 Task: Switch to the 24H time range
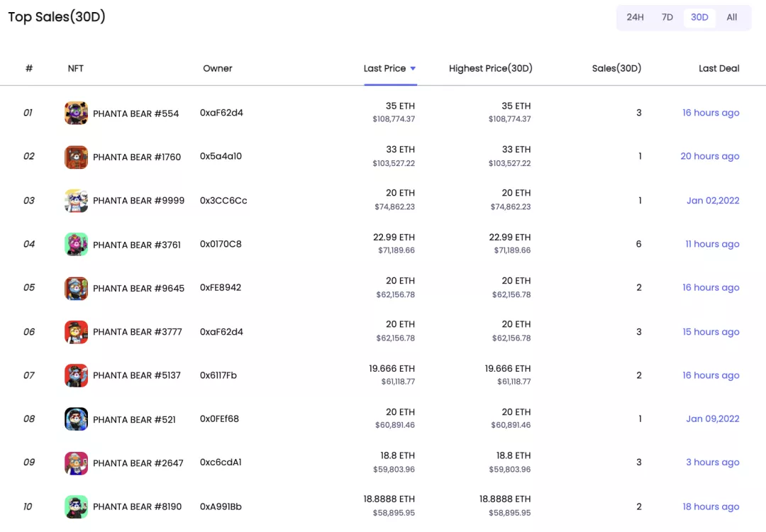click(x=635, y=17)
